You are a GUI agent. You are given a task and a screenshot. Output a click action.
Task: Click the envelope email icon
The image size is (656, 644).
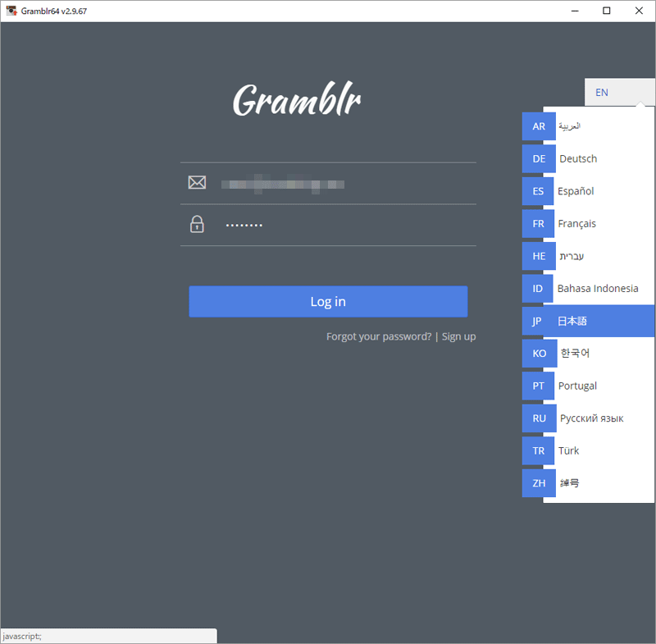point(197,182)
